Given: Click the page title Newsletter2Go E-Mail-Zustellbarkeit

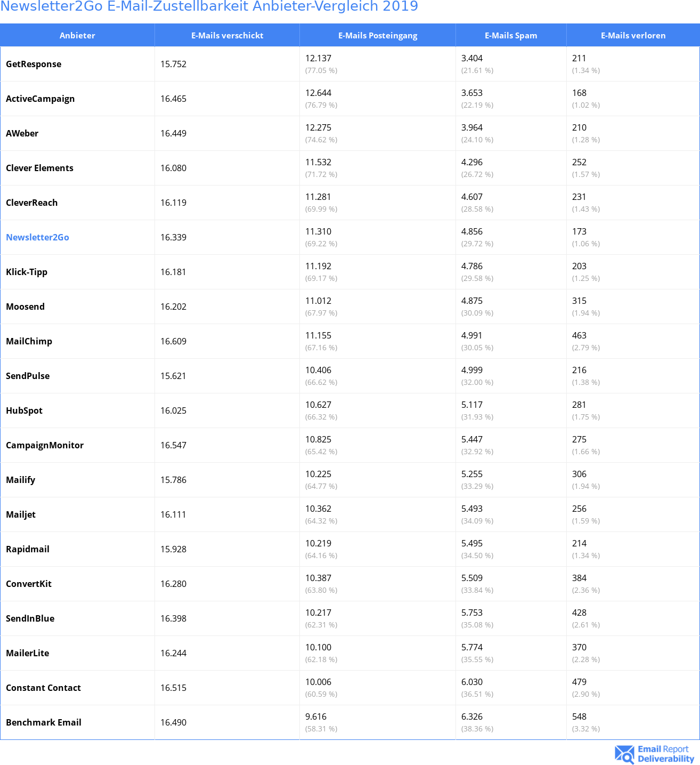Looking at the screenshot, I should (x=209, y=6).
